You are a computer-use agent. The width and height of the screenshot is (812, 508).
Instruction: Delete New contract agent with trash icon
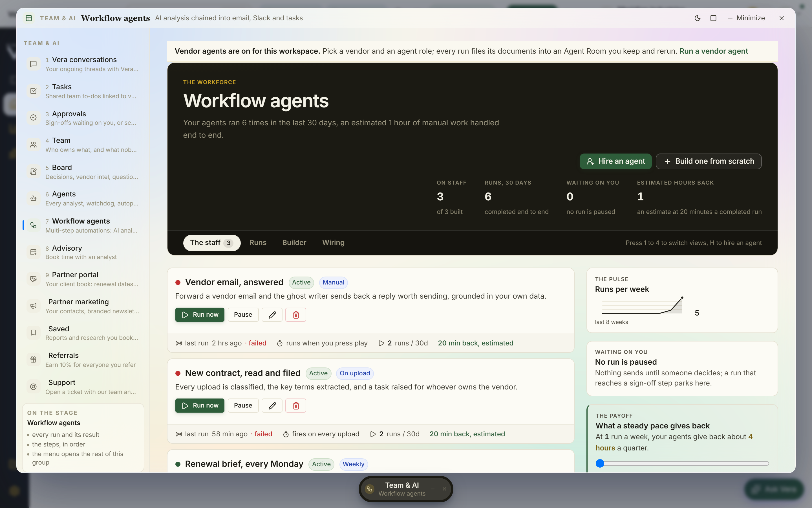pos(295,406)
